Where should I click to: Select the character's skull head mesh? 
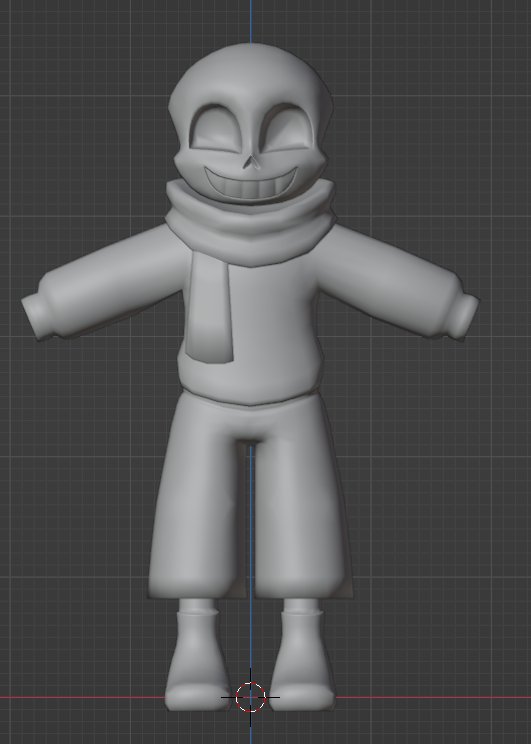(x=251, y=123)
